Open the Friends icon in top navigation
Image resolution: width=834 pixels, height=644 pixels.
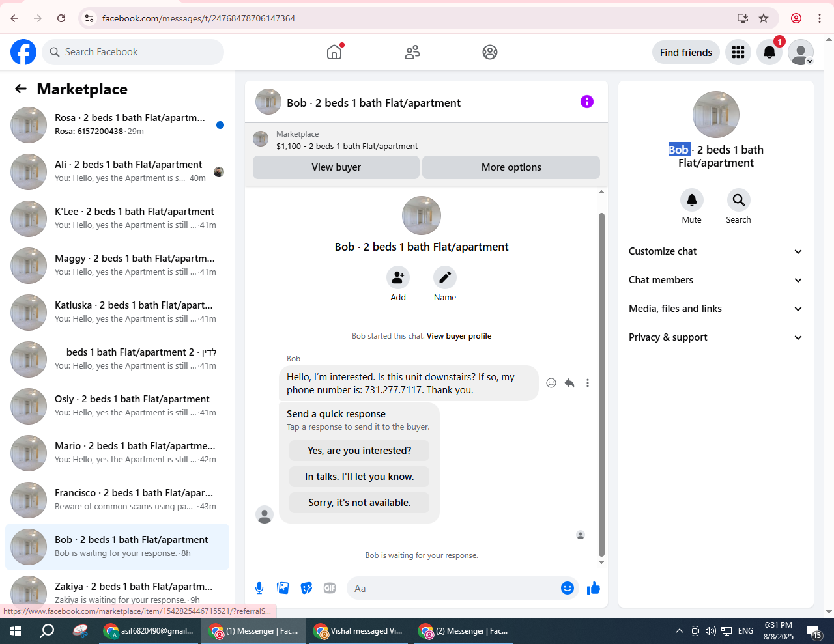coord(412,52)
